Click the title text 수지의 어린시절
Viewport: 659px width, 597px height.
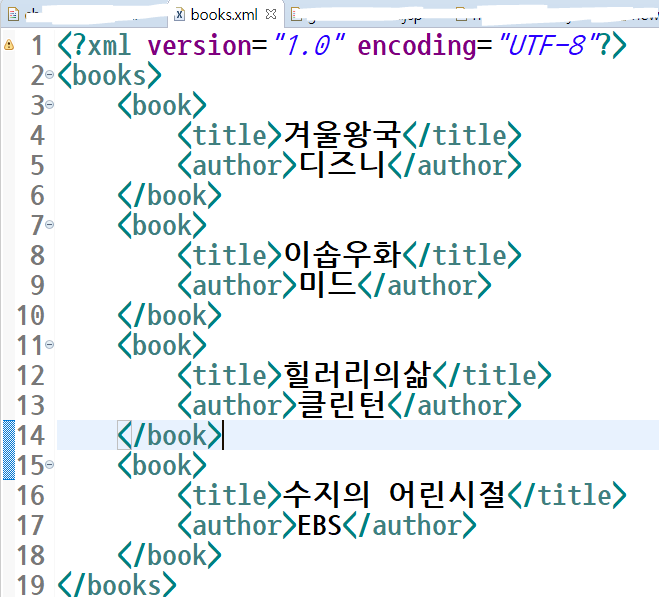pos(393,494)
